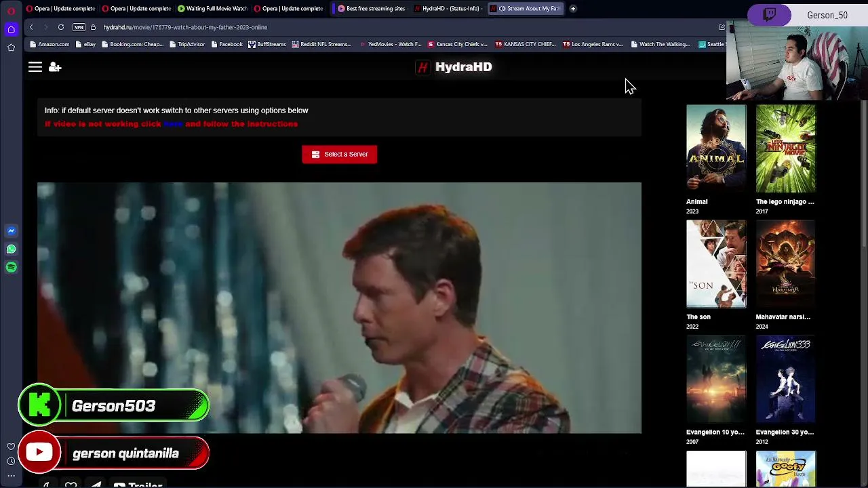
Task: Open the KANSAS CITY CHIEF... bookmark
Action: coord(526,44)
